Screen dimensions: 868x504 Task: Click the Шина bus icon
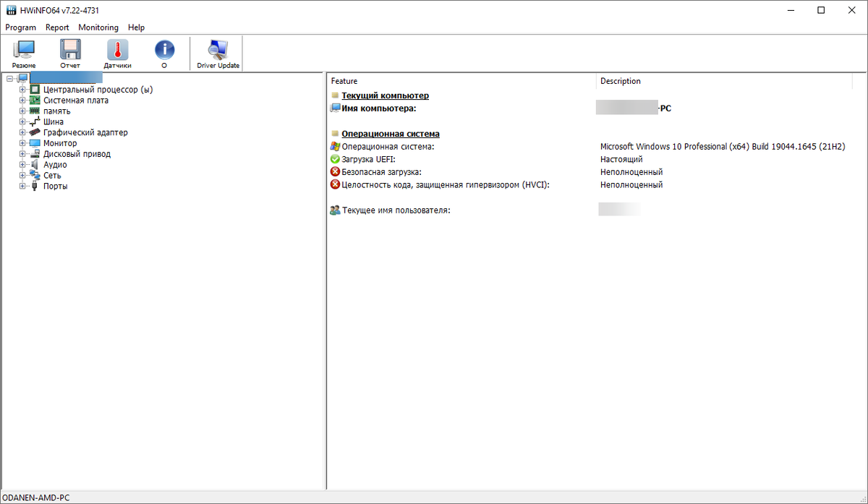click(x=35, y=121)
